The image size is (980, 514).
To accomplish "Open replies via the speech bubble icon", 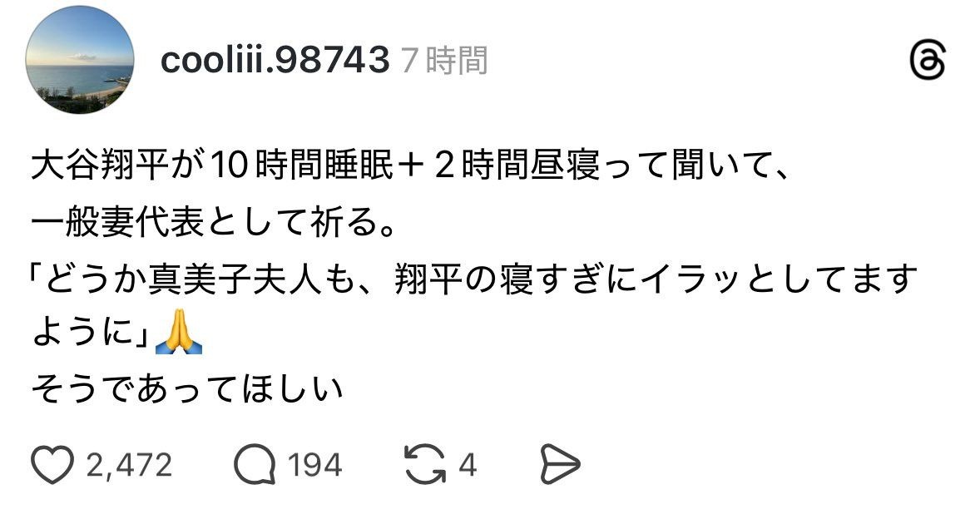I will (x=255, y=465).
